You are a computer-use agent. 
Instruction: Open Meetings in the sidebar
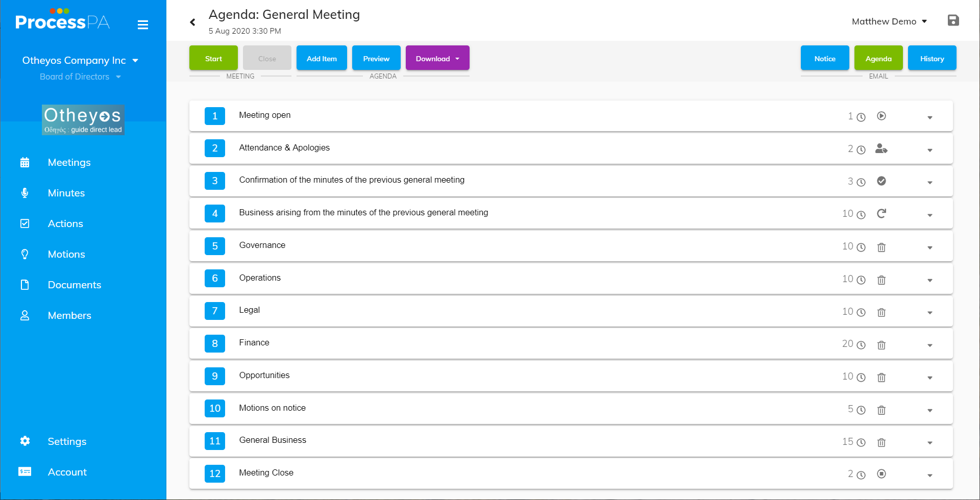tap(69, 162)
